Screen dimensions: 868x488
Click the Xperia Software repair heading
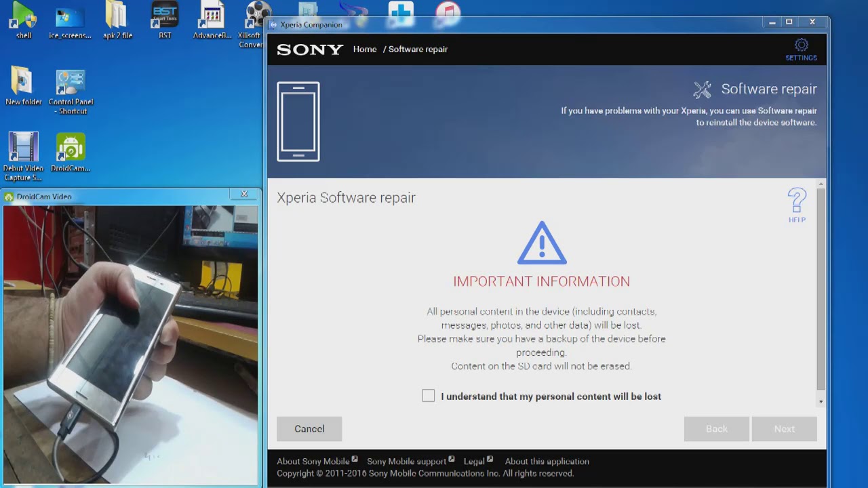tap(346, 198)
